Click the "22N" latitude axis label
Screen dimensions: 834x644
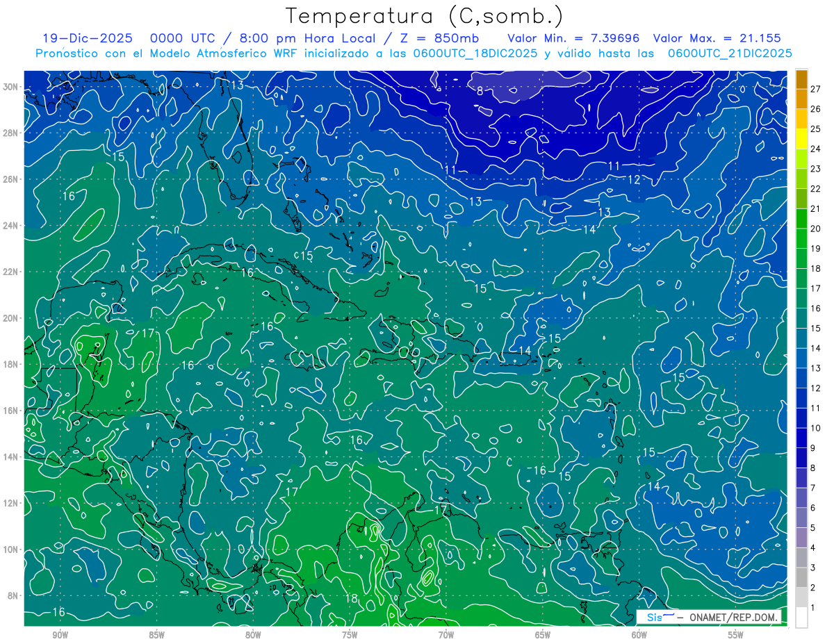pos(12,272)
